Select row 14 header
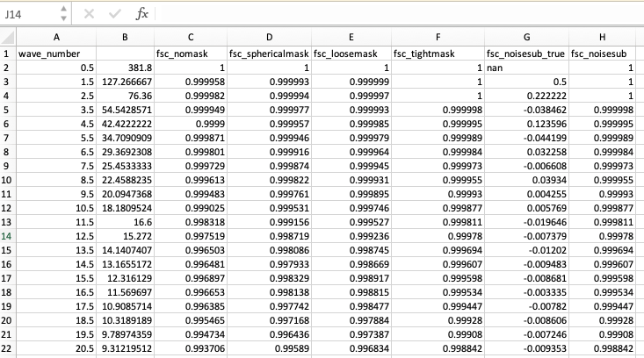644x358 pixels. [x=8, y=236]
